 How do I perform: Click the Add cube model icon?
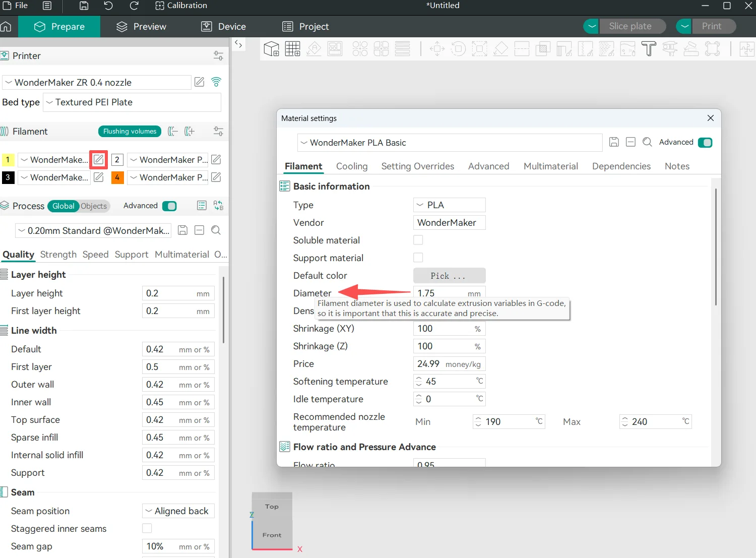click(271, 49)
